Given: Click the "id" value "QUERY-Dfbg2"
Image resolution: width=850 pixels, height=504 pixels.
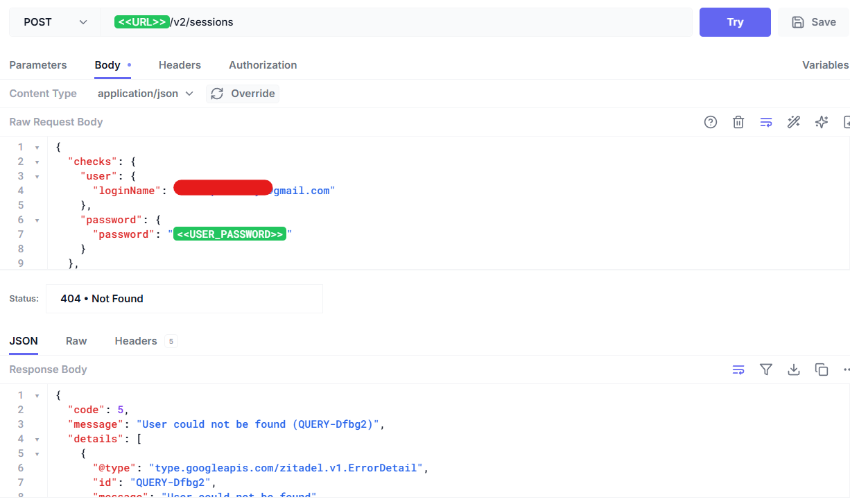Looking at the screenshot, I should (x=172, y=483).
